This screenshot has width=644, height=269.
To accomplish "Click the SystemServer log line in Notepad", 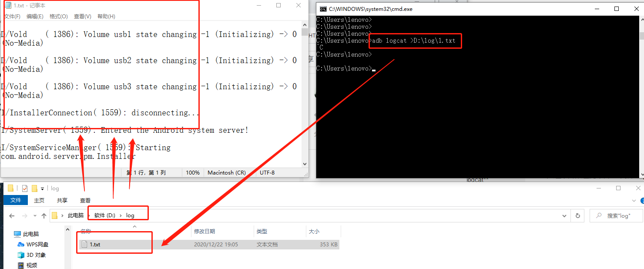I will (125, 130).
